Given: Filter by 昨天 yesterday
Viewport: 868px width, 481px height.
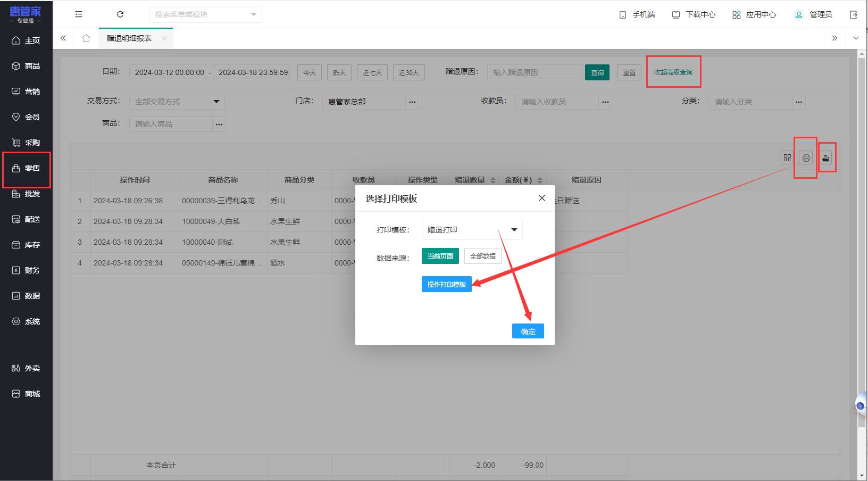Looking at the screenshot, I should click(339, 72).
